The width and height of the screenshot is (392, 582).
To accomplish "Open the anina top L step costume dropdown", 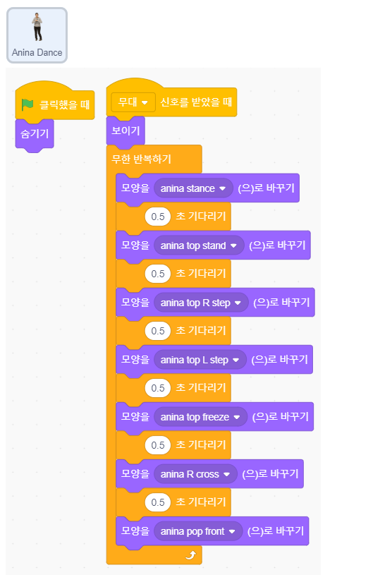I will 200,360.
